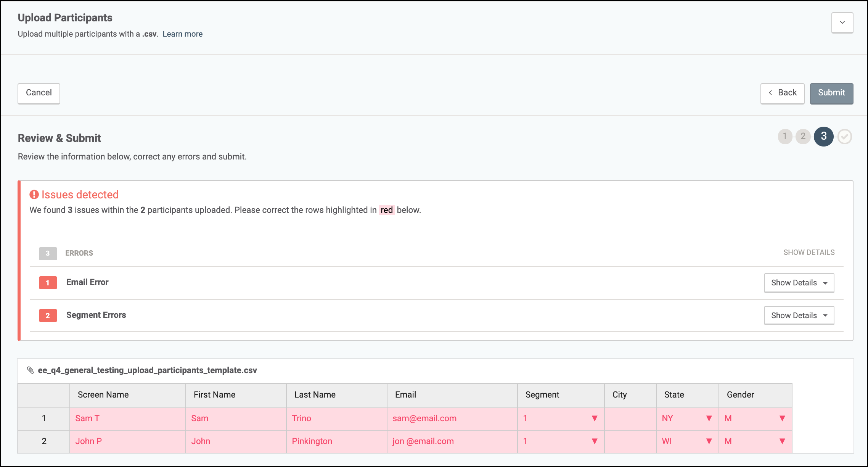Expand Show Details for Segment Errors

799,316
